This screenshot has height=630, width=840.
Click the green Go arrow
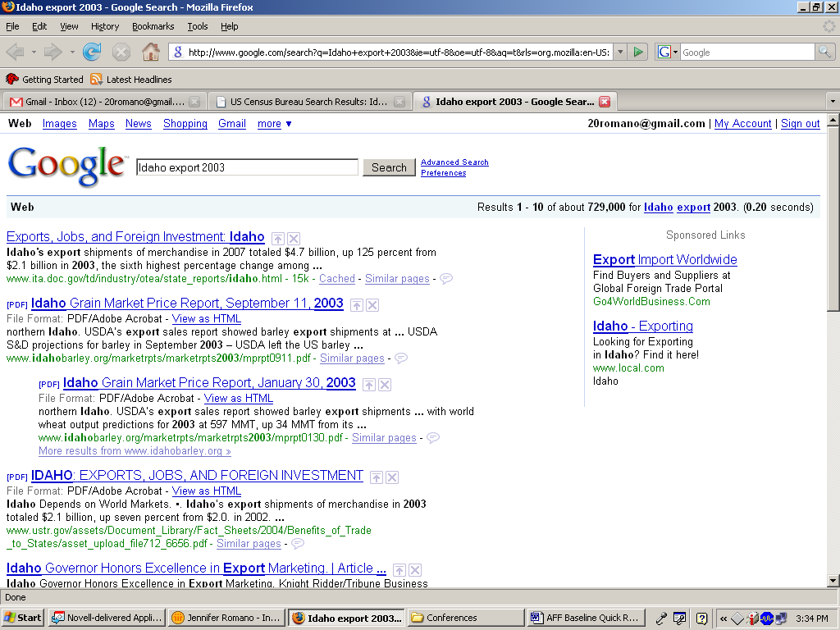coord(638,52)
